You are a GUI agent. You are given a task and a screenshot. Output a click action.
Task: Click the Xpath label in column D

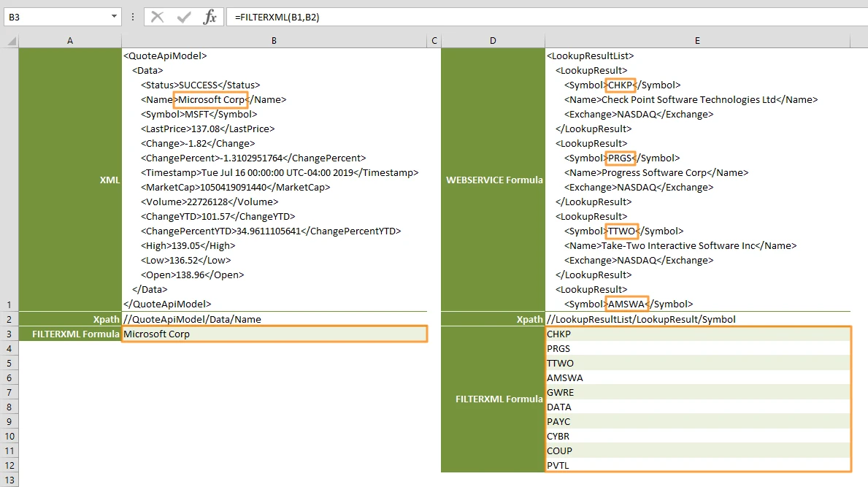click(x=493, y=319)
